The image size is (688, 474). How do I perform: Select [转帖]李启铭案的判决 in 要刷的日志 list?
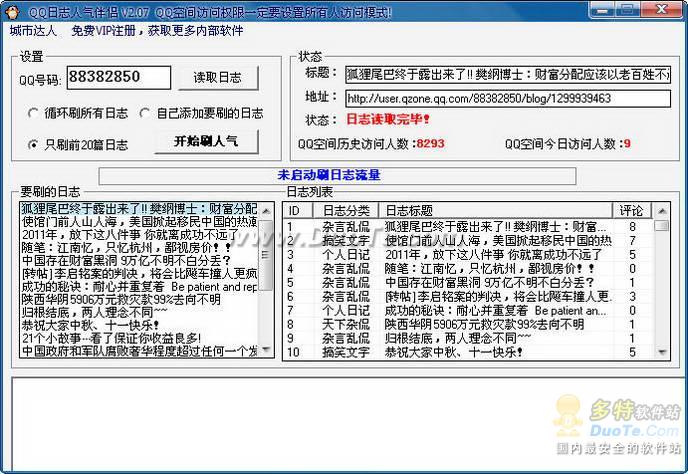click(x=140, y=273)
